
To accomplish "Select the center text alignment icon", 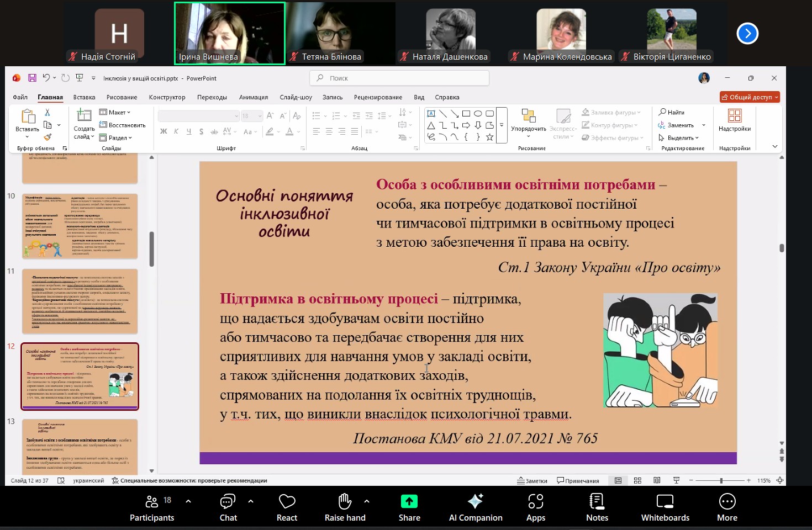I will (329, 131).
